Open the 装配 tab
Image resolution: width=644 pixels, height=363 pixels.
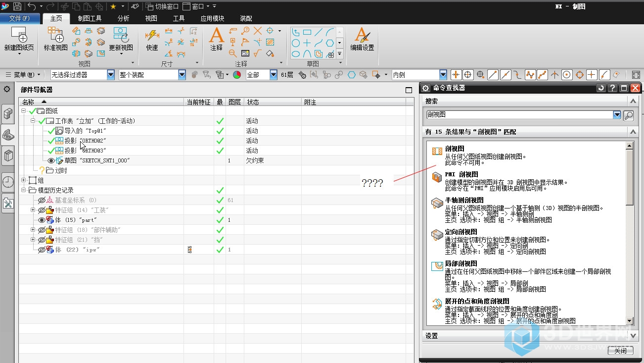(x=246, y=18)
